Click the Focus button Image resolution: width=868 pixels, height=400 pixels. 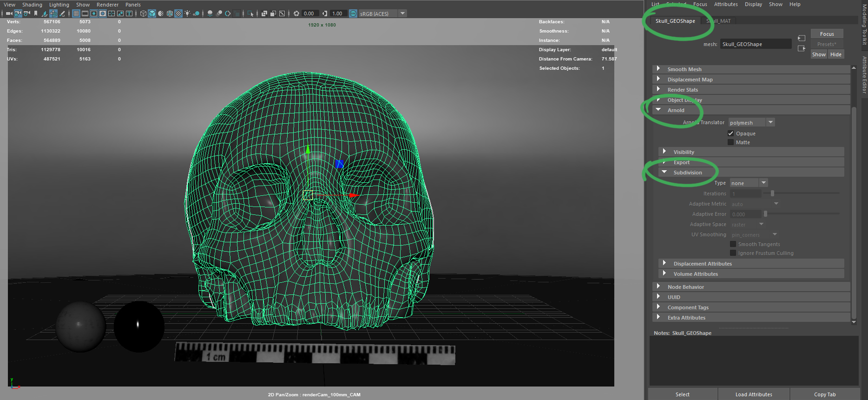pos(827,34)
